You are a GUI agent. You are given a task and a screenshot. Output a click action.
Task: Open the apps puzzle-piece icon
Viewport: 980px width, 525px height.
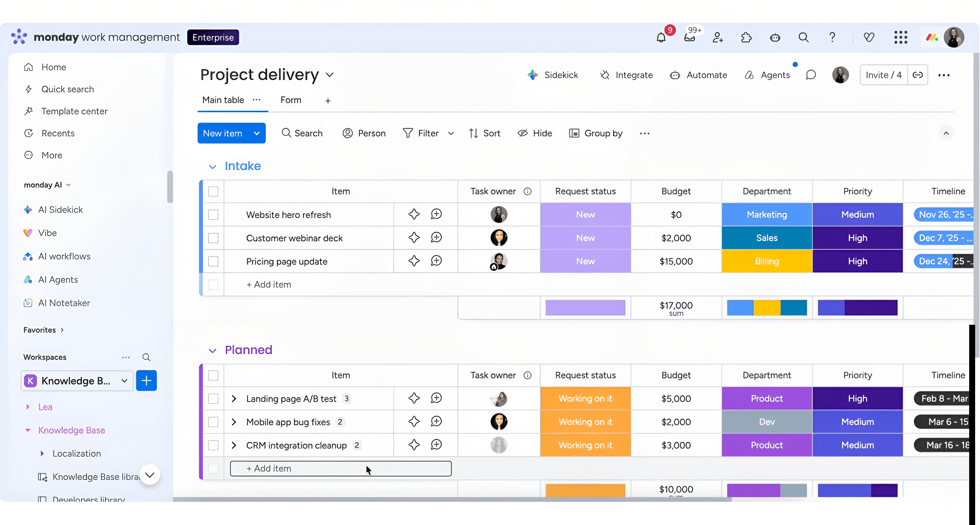tap(747, 37)
